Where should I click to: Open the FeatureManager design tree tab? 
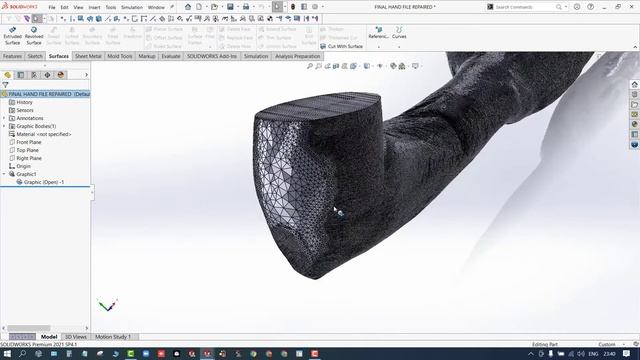(x=7, y=75)
